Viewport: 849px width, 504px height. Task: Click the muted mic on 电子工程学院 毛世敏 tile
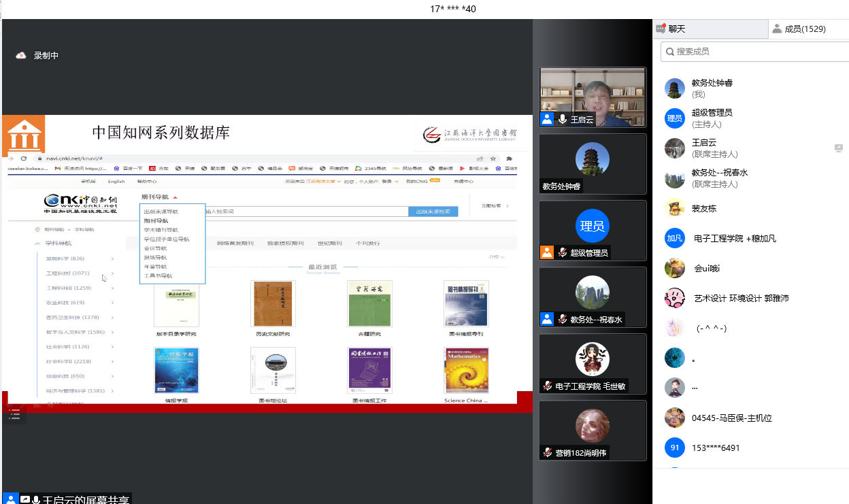point(547,386)
